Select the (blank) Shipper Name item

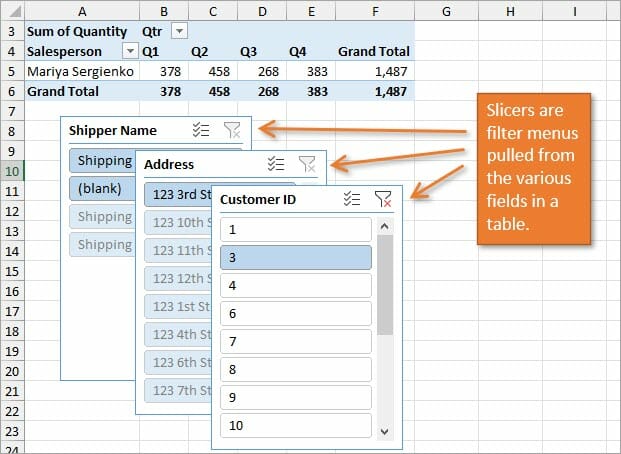pos(100,188)
